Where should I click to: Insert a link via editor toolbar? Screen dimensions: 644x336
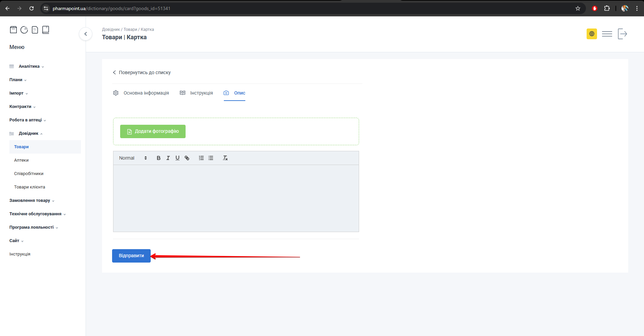coord(187,158)
